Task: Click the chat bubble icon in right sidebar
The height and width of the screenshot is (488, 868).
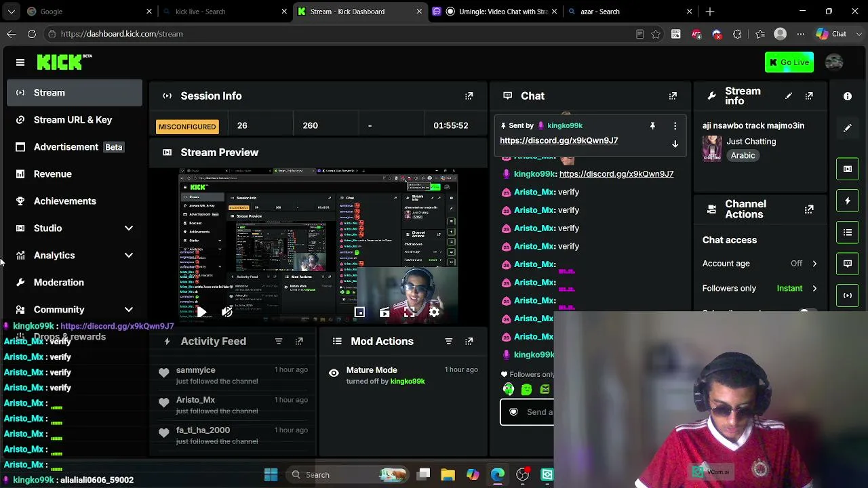Action: pos(848,264)
